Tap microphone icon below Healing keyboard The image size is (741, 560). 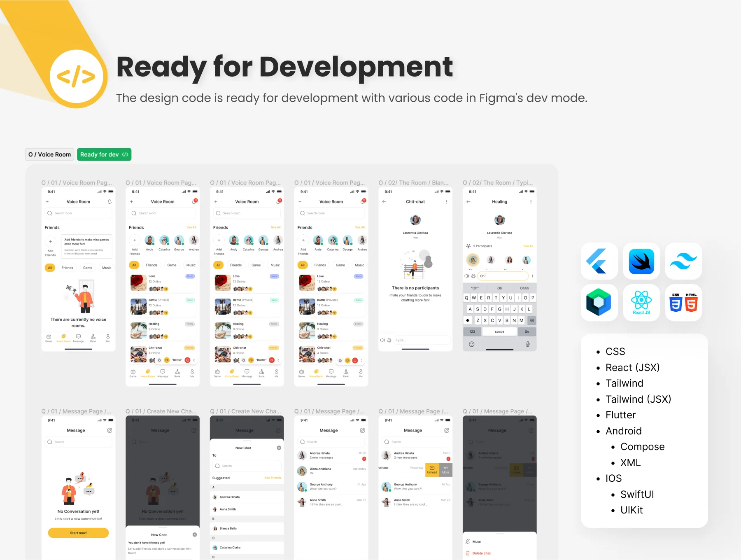pyautogui.click(x=528, y=344)
